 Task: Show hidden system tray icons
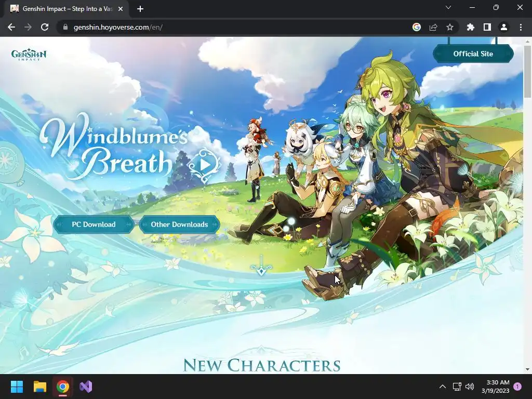(443, 387)
